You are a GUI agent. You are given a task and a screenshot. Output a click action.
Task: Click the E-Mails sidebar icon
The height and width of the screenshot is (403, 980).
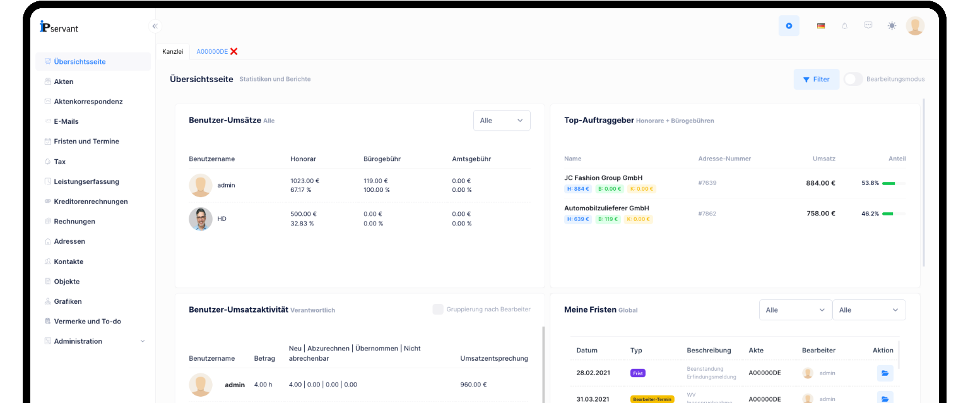pos(48,121)
